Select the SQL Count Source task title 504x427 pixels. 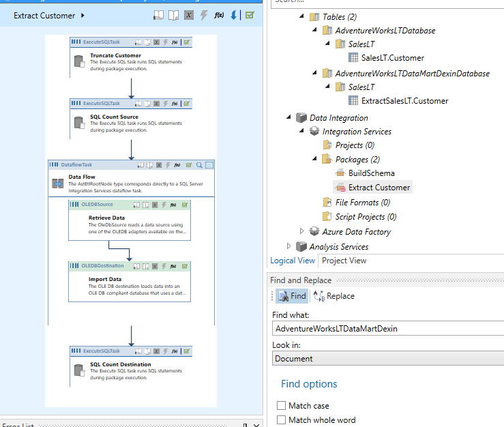[114, 117]
